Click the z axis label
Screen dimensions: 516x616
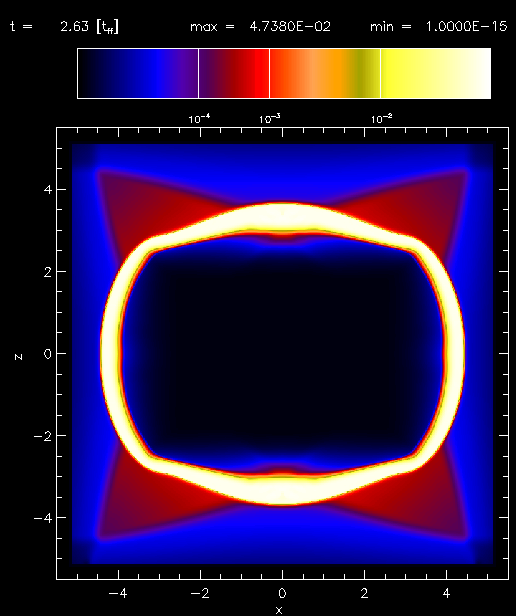(x=18, y=357)
